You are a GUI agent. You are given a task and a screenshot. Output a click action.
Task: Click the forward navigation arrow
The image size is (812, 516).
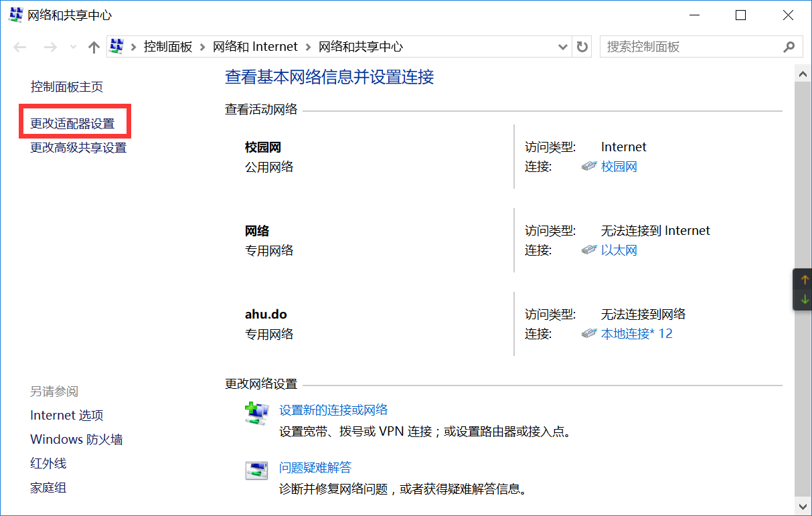[x=50, y=46]
